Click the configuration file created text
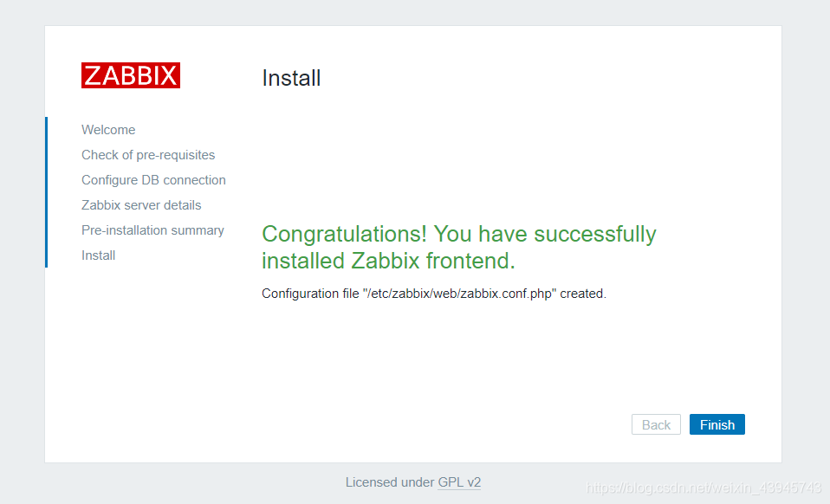Image resolution: width=830 pixels, height=504 pixels. [x=433, y=294]
